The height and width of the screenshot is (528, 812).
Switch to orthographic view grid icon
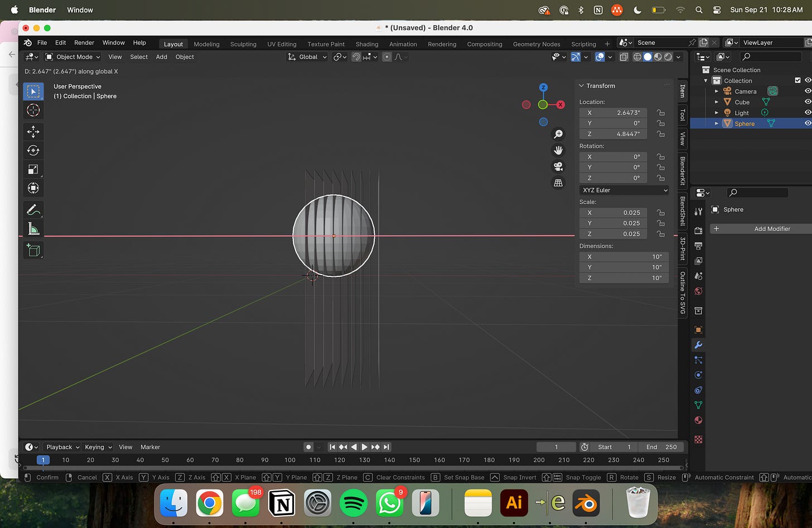[x=558, y=183]
